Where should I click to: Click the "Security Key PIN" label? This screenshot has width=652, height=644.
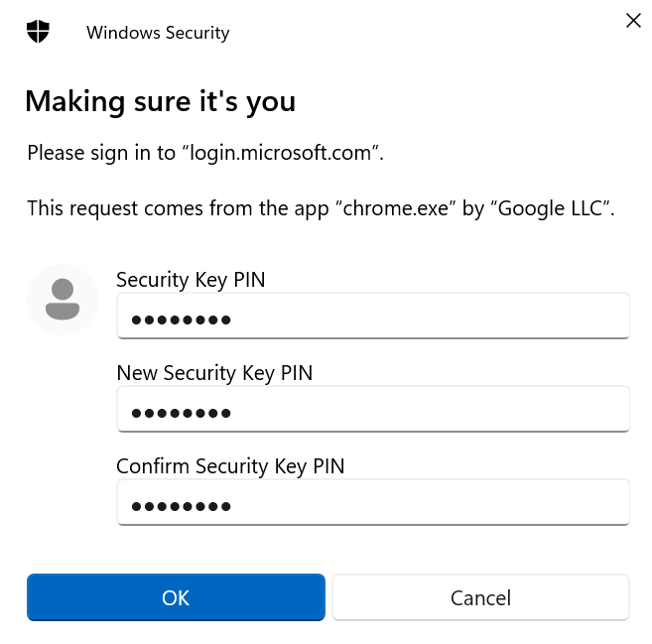click(x=191, y=280)
